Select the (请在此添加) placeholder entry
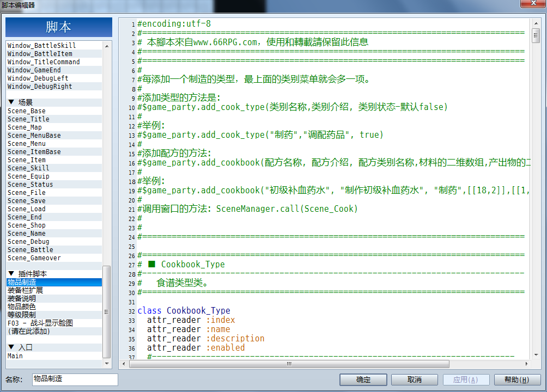Image resolution: width=547 pixels, height=392 pixels. click(54, 331)
